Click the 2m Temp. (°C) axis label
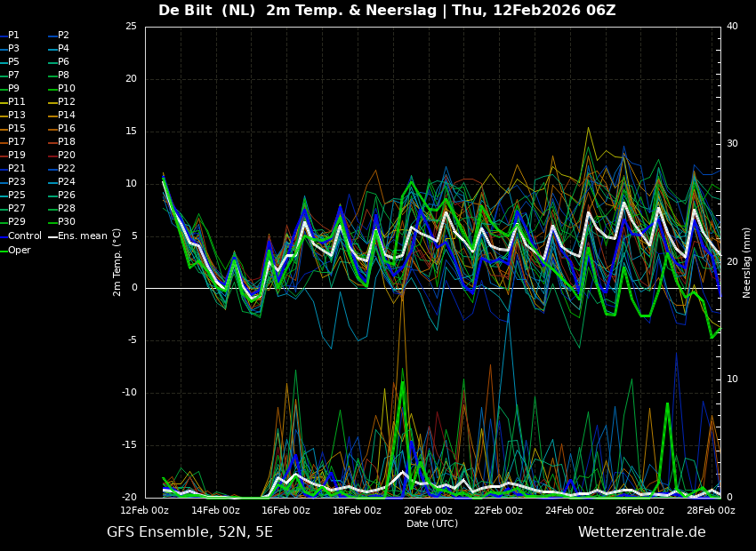The height and width of the screenshot is (551, 756). 117,261
